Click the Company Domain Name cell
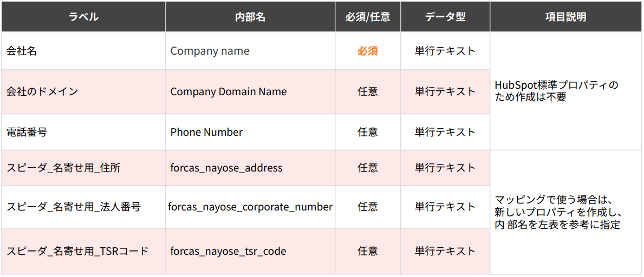The height and width of the screenshot is (277, 644). [229, 91]
